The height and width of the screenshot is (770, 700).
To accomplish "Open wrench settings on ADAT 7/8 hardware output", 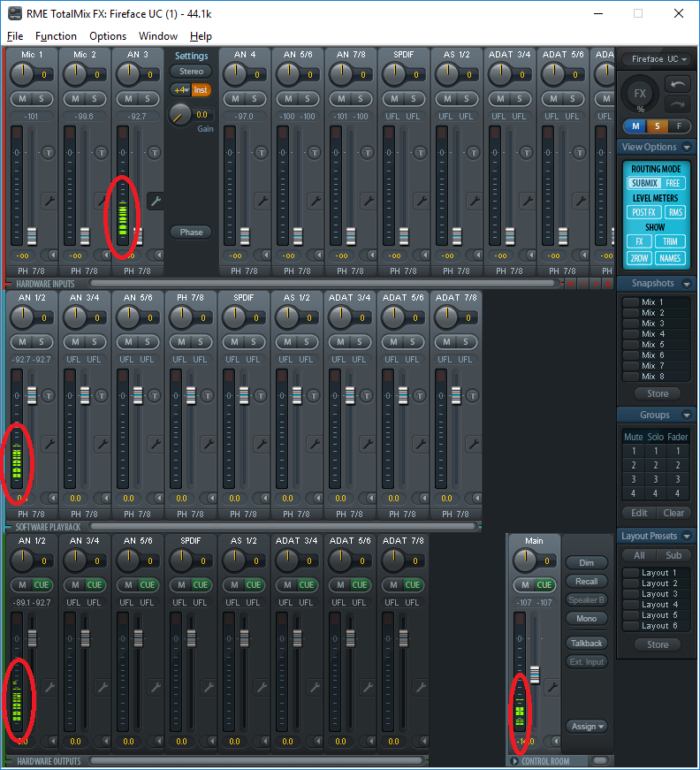I will pos(420,687).
